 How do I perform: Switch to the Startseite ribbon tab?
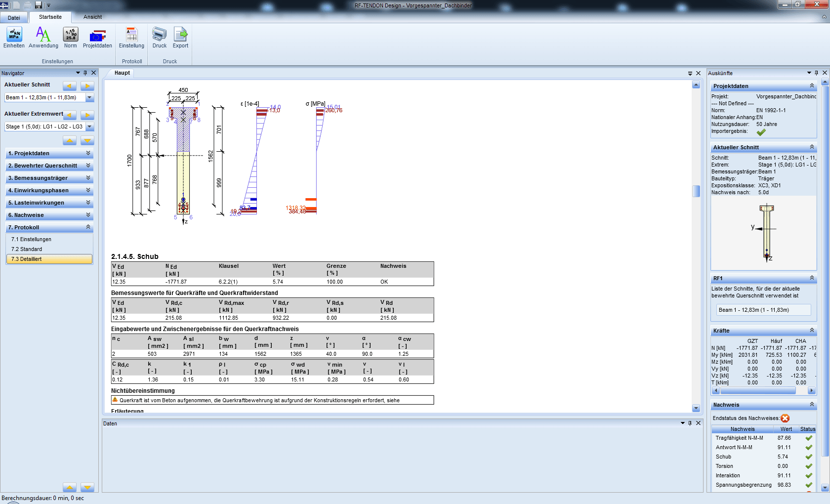tap(50, 17)
